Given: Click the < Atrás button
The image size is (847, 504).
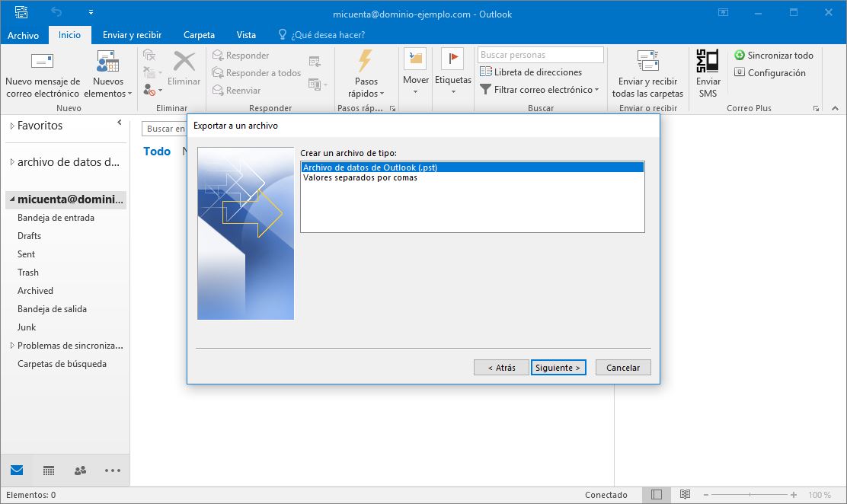Looking at the screenshot, I should [x=501, y=367].
